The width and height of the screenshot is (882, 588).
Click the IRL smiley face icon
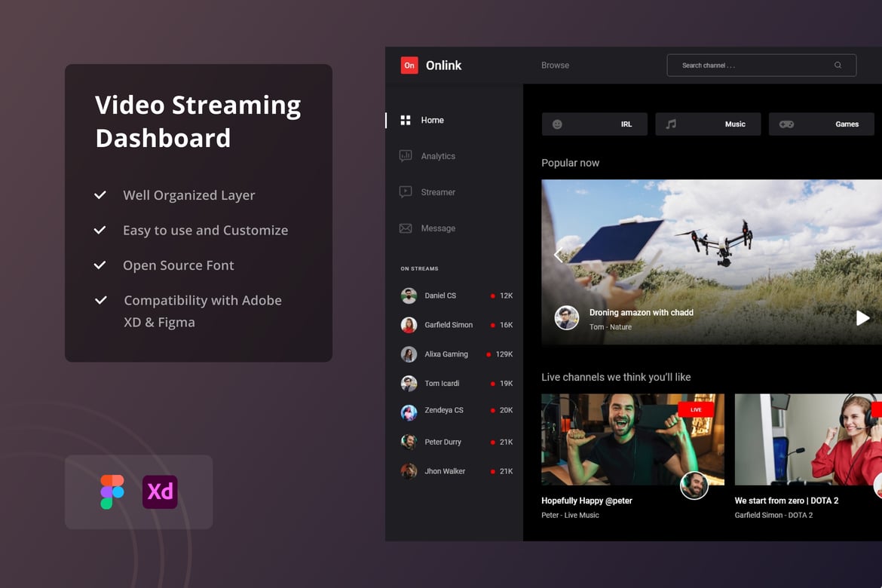557,124
